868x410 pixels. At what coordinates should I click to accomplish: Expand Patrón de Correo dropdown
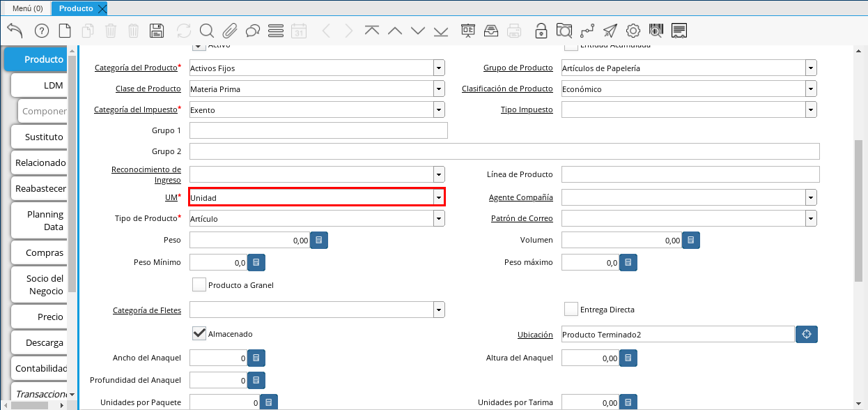[x=811, y=218]
